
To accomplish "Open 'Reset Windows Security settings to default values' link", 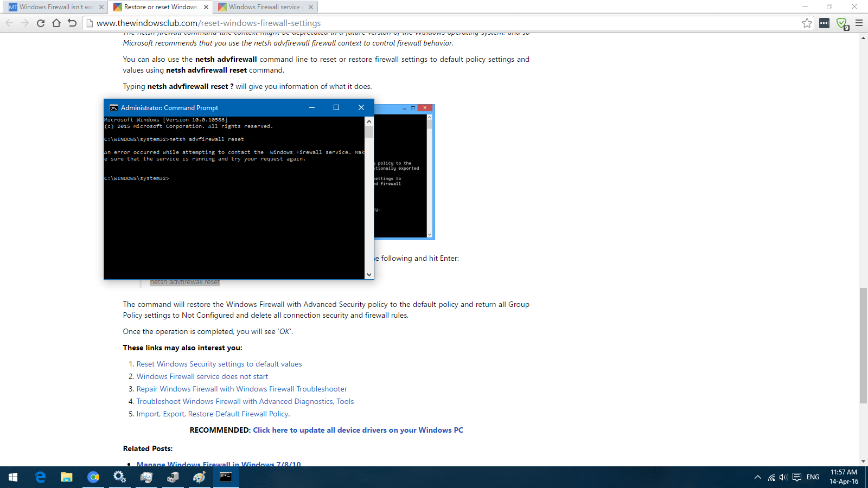I will click(x=219, y=364).
